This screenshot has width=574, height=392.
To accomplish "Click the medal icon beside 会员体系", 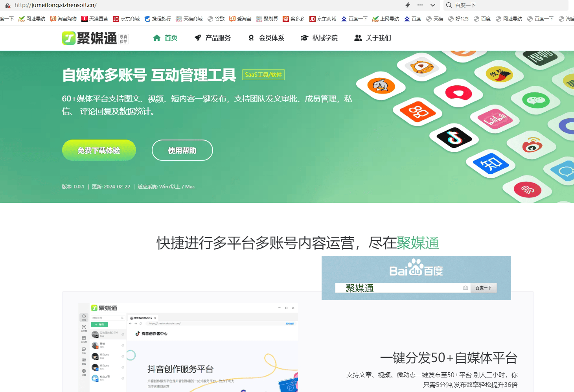I will point(251,38).
